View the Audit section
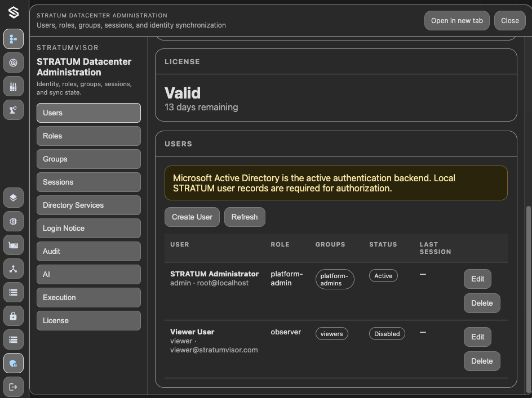 [x=88, y=251]
